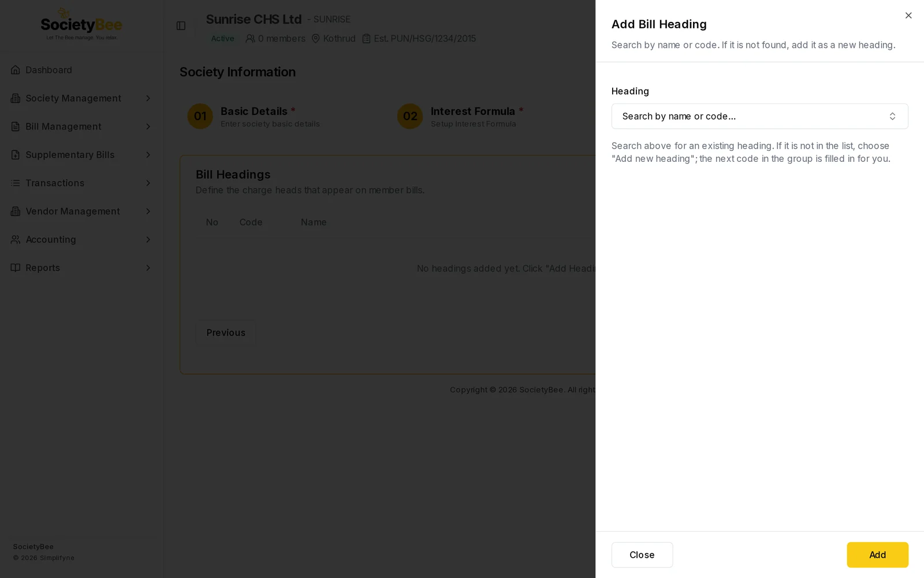The width and height of the screenshot is (924, 578).
Task: Expand the Vendor Management chevron
Action: click(148, 212)
